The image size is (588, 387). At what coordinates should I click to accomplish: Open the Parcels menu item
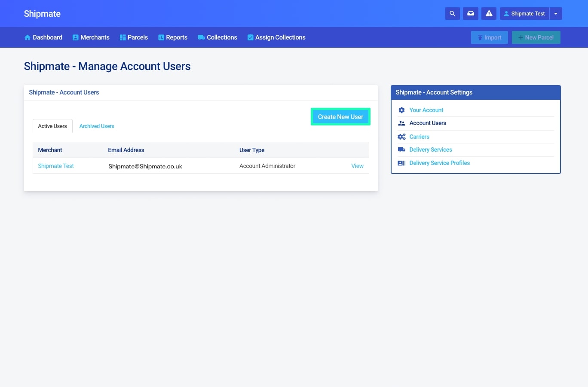coord(134,37)
